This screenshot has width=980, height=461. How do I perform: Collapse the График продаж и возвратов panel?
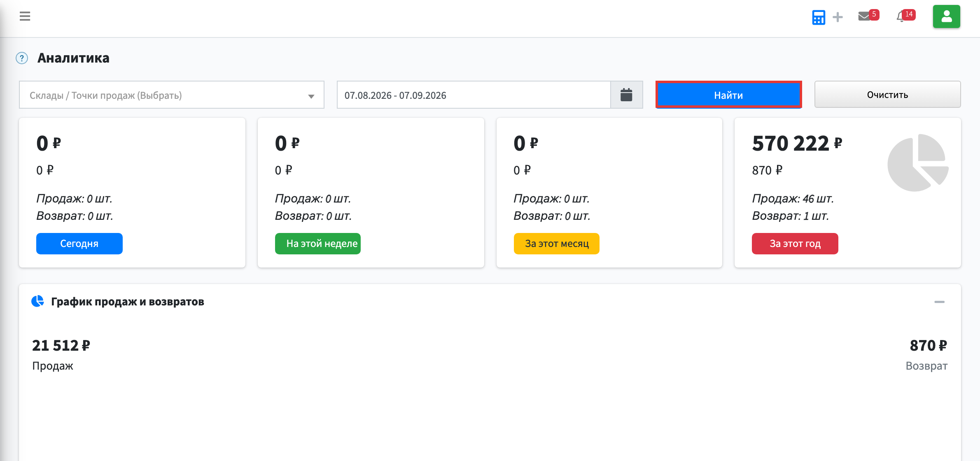[x=939, y=302]
